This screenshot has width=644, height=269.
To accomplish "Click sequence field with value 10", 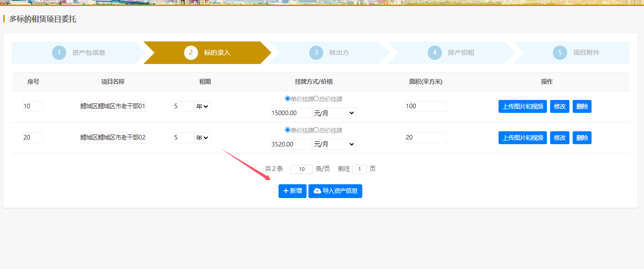I will point(33,106).
